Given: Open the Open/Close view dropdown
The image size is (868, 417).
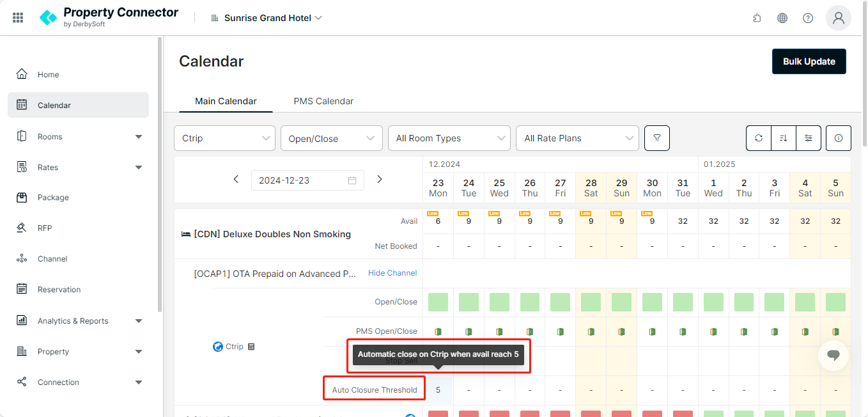Looking at the screenshot, I should [331, 138].
